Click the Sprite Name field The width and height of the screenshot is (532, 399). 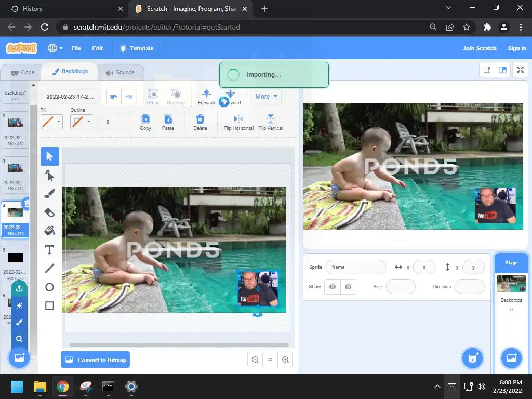coord(355,267)
